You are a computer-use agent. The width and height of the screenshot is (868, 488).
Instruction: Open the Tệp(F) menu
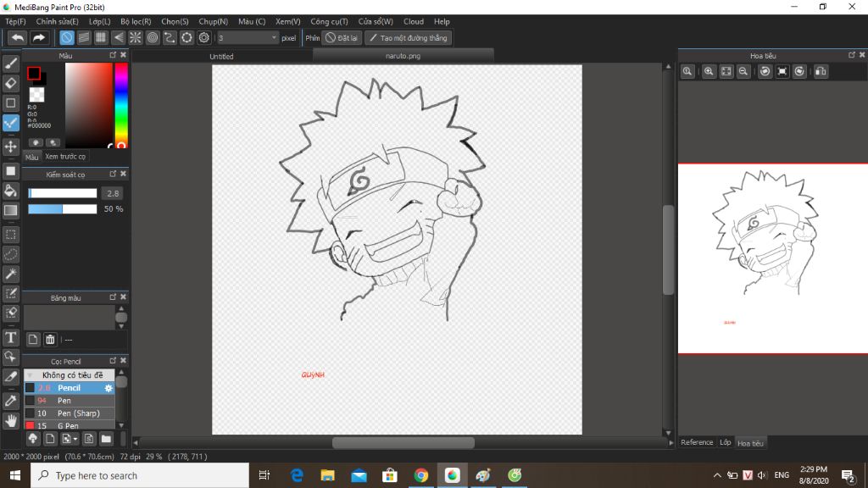pos(15,21)
